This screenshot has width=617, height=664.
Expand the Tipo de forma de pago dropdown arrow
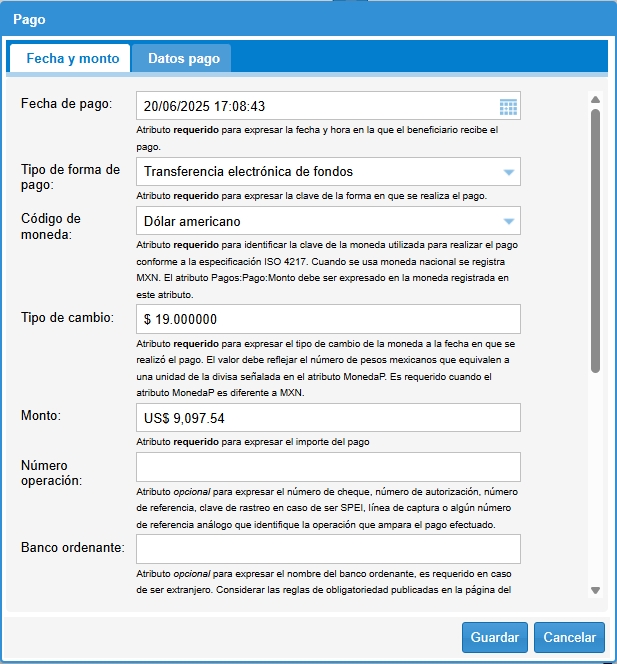point(508,172)
